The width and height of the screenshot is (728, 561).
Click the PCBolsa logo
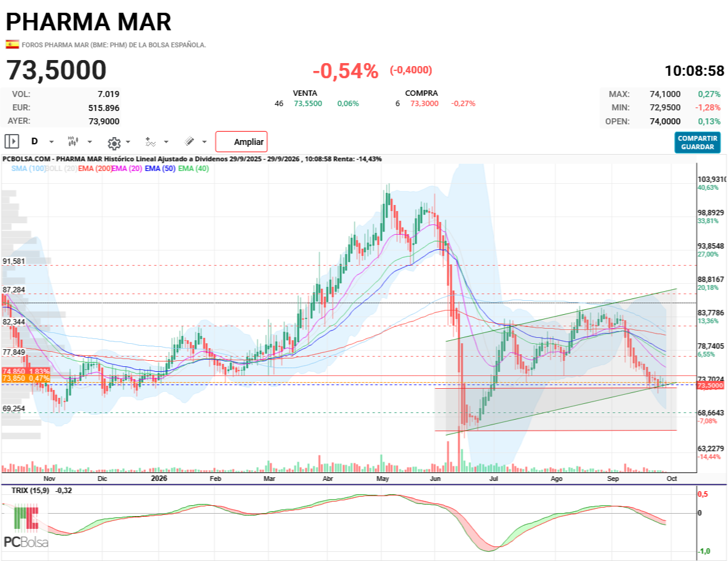click(26, 526)
